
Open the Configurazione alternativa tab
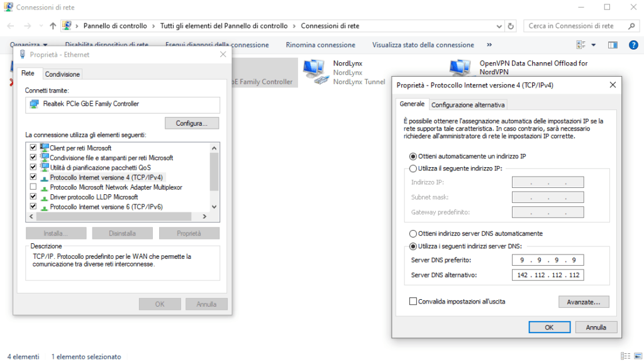pyautogui.click(x=468, y=105)
